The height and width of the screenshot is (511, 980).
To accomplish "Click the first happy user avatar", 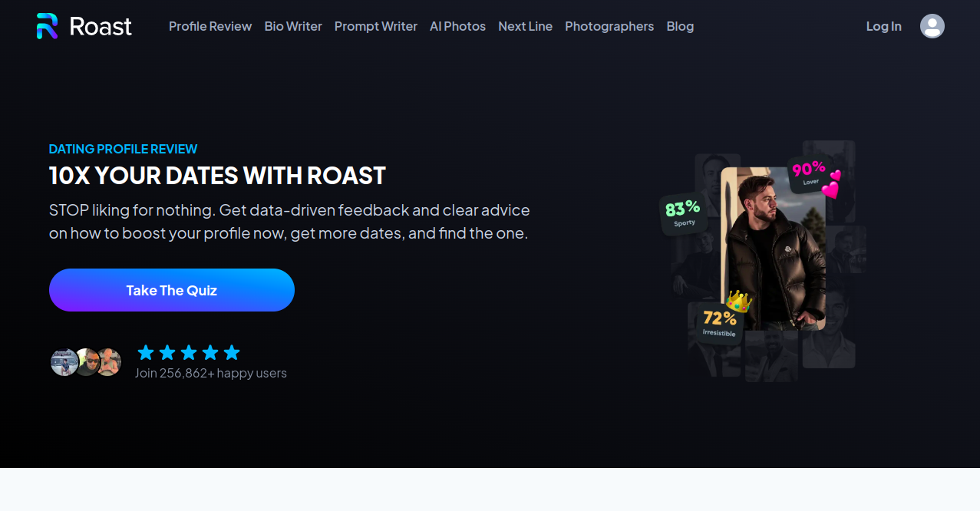I will (x=64, y=362).
